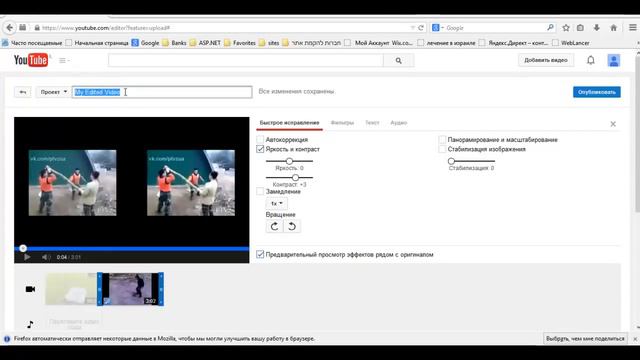Bookmark this page with the star icon
The height and width of the screenshot is (360, 640).
click(x=566, y=28)
